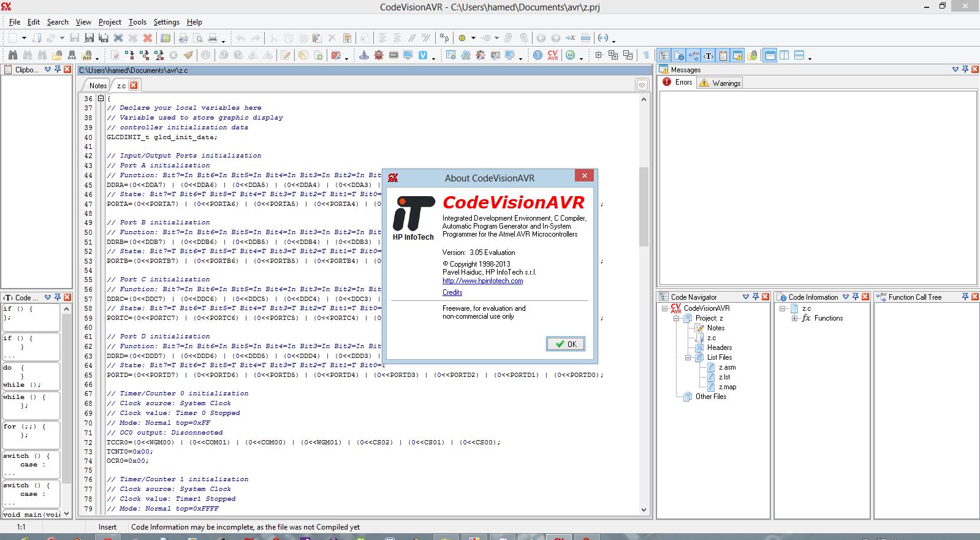
Task: Click the Check Syntax icon
Action: click(115, 55)
